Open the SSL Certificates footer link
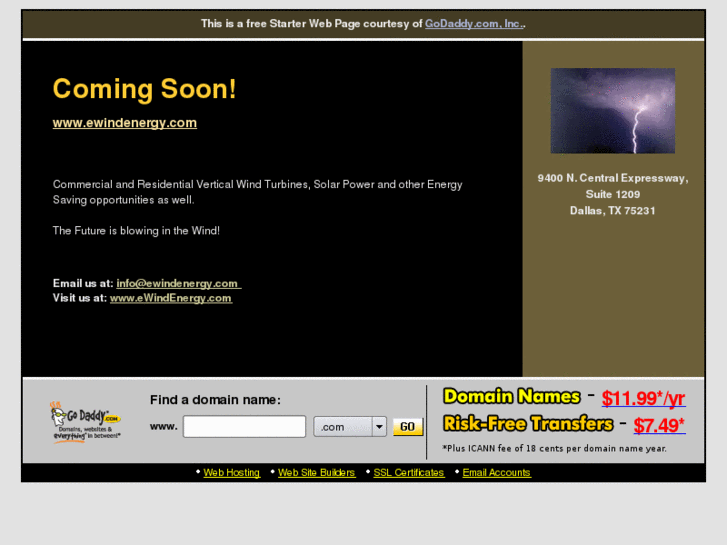Viewport: 727px width, 545px height. (409, 473)
